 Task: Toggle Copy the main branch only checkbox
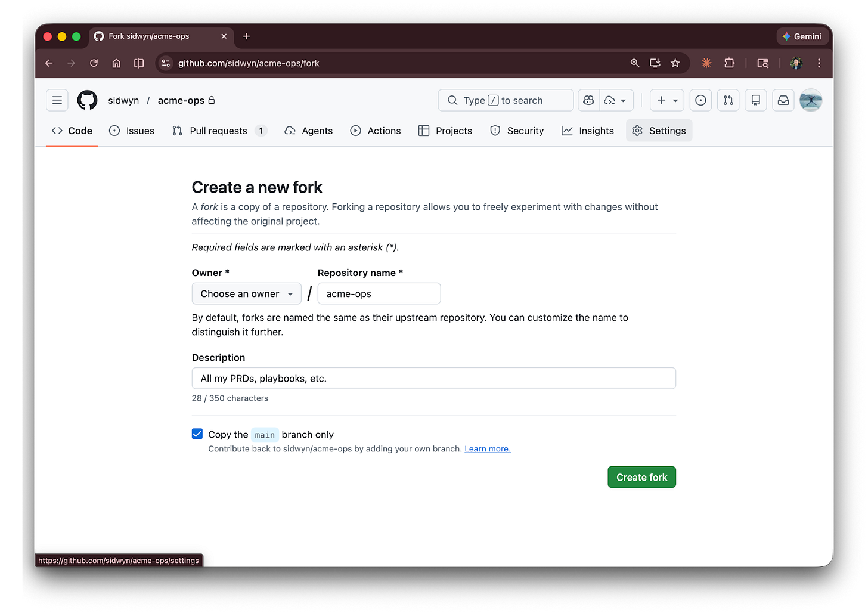pyautogui.click(x=197, y=434)
